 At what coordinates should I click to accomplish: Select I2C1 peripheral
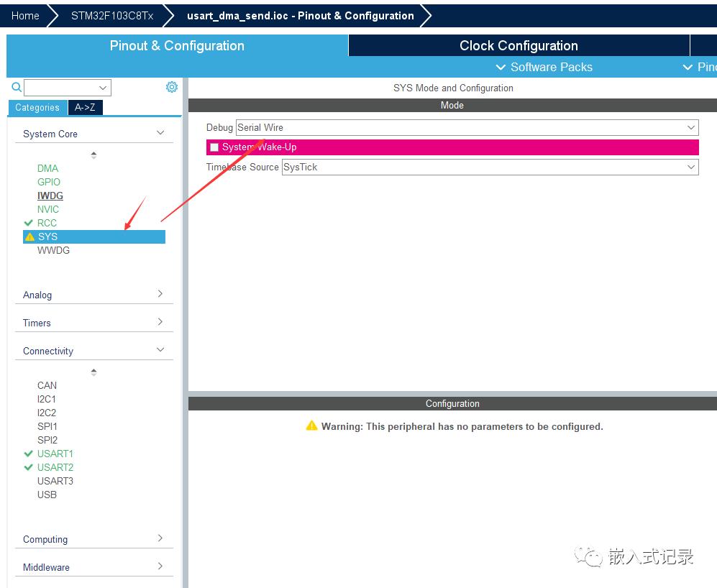tap(46, 399)
